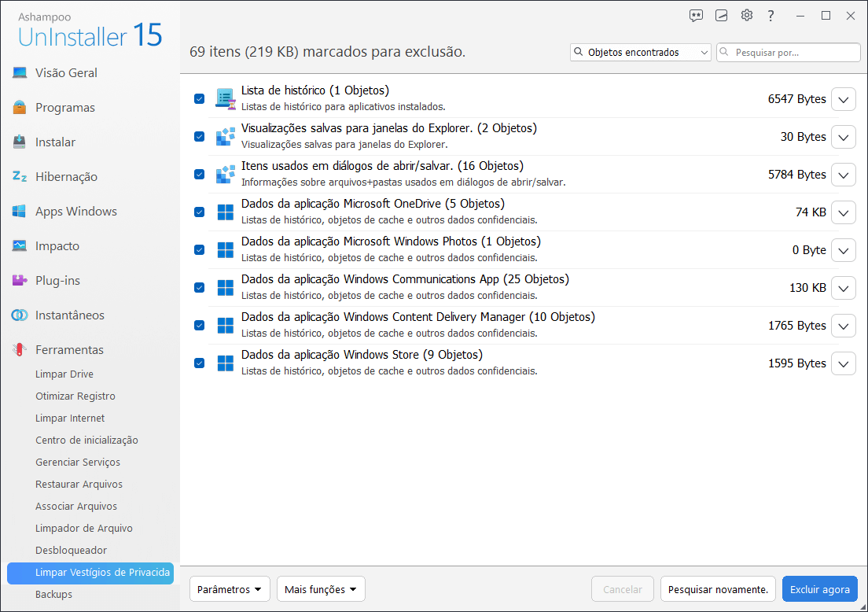This screenshot has height=612, width=868.
Task: Open Limpar Drive tool
Action: (64, 374)
